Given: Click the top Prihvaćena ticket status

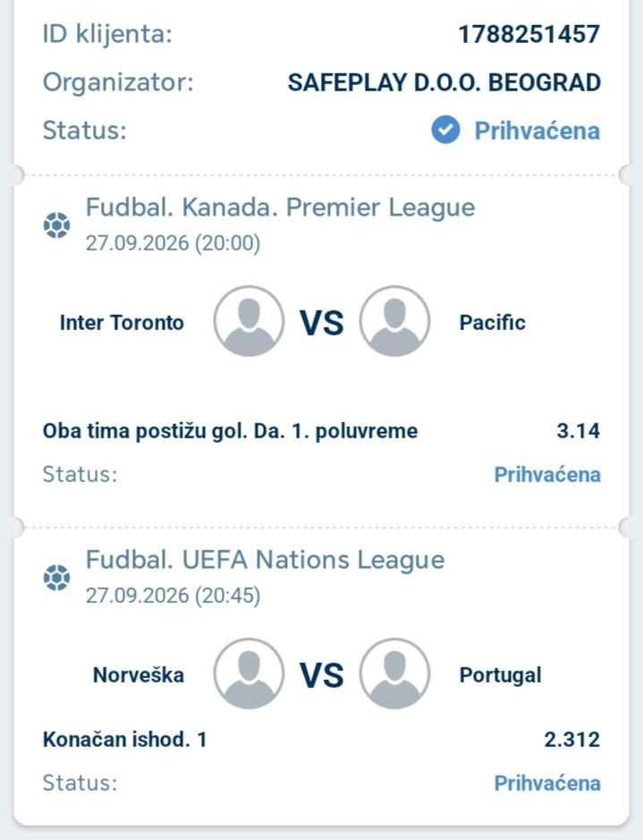Looking at the screenshot, I should tap(537, 131).
